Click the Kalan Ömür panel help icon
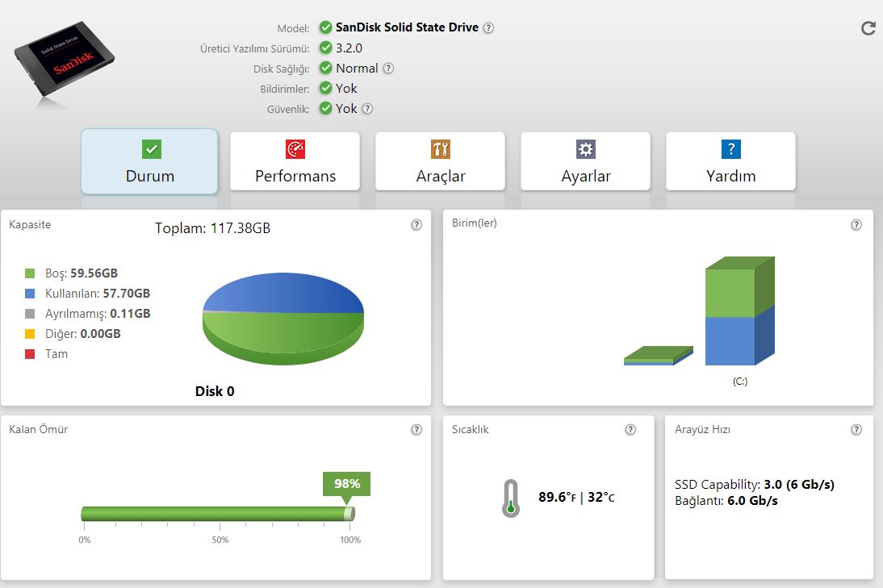883x588 pixels. [x=416, y=429]
